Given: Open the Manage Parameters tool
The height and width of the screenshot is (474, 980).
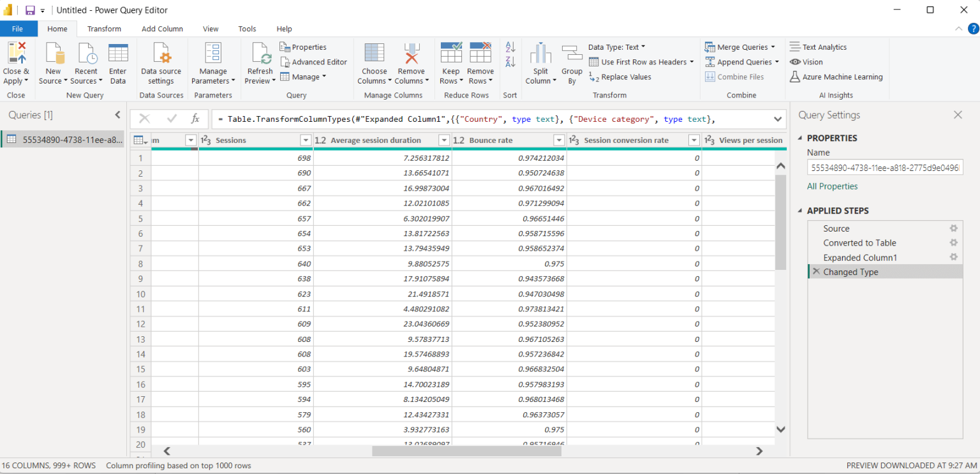Looking at the screenshot, I should (212, 62).
